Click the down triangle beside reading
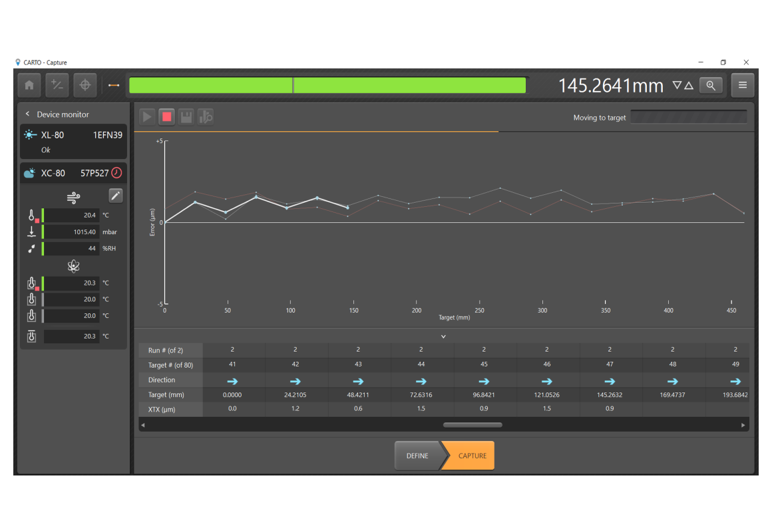 (677, 85)
